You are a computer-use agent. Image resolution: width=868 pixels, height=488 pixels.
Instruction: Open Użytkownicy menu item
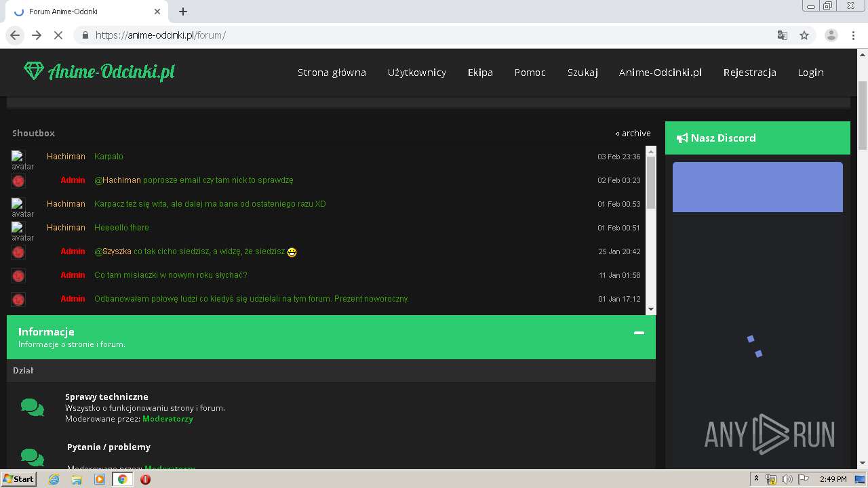pyautogui.click(x=417, y=73)
